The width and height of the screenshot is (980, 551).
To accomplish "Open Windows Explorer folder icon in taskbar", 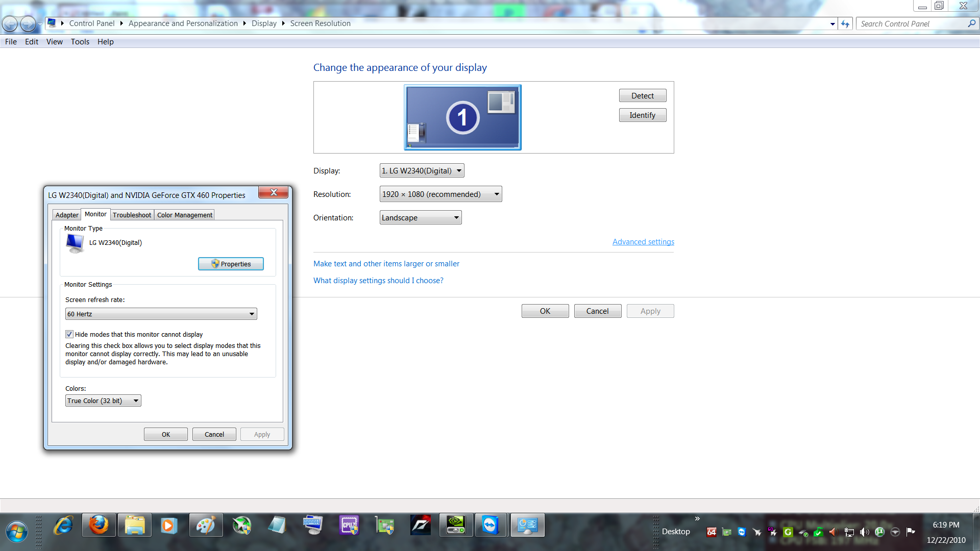I will point(135,525).
